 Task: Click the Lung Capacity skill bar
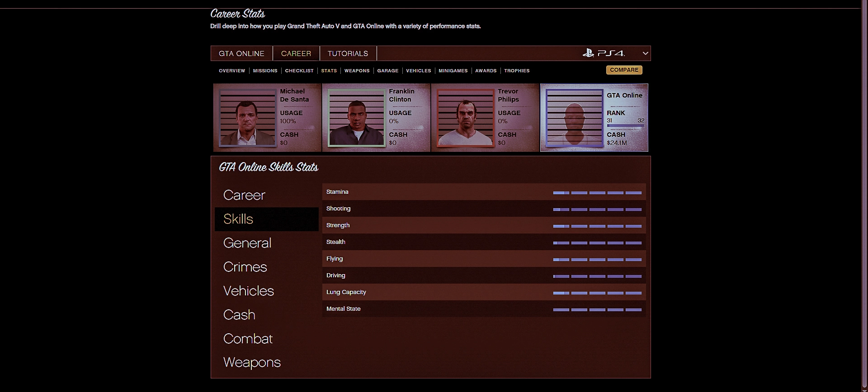pyautogui.click(x=597, y=293)
